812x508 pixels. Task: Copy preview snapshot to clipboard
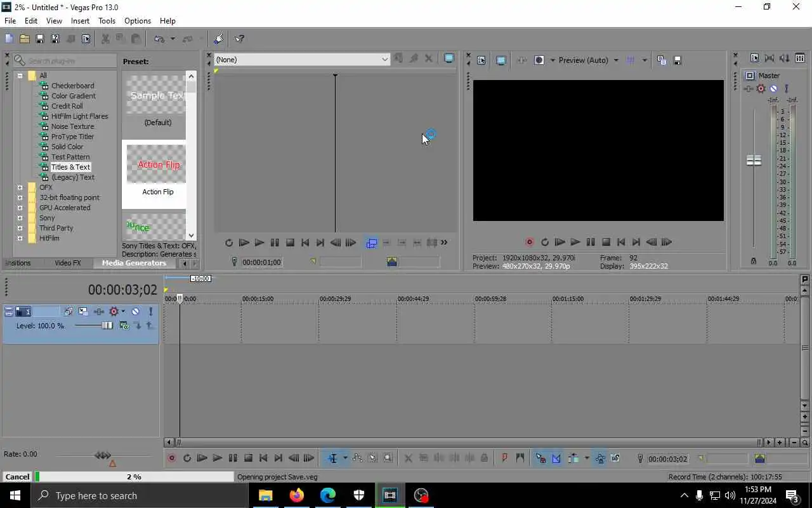pyautogui.click(x=662, y=60)
